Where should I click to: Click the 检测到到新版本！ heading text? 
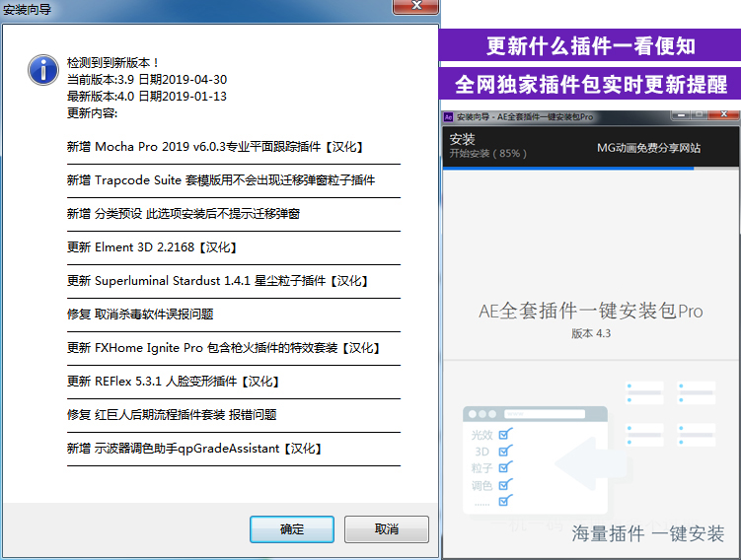(x=112, y=63)
